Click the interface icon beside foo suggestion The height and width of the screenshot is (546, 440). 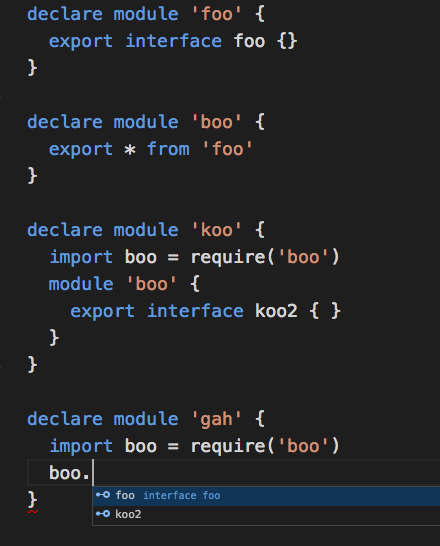point(103,495)
